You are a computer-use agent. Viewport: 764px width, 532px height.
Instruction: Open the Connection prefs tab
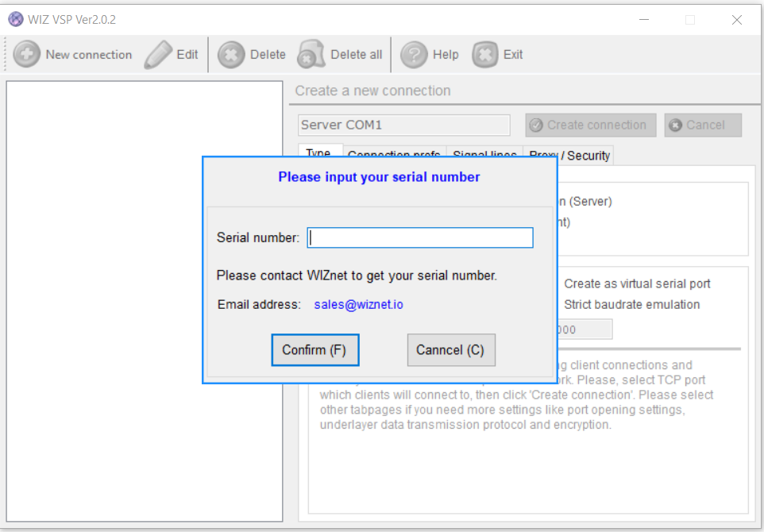pos(394,152)
